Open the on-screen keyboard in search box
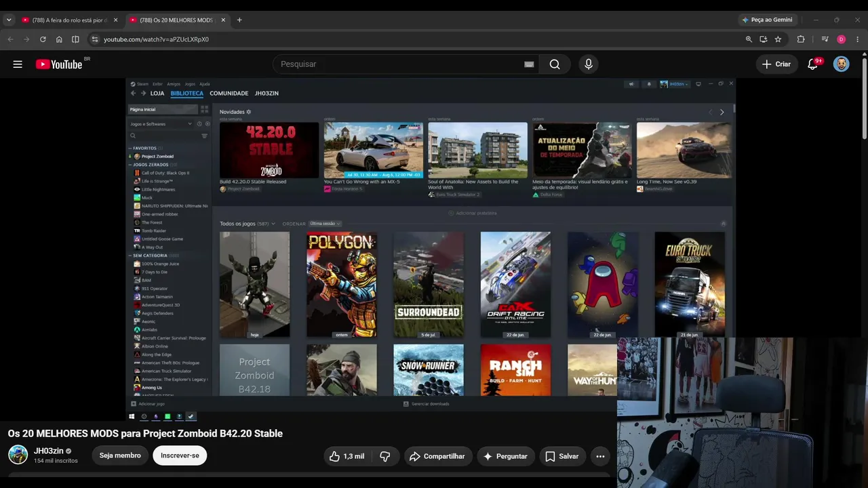This screenshot has height=488, width=868. point(529,64)
